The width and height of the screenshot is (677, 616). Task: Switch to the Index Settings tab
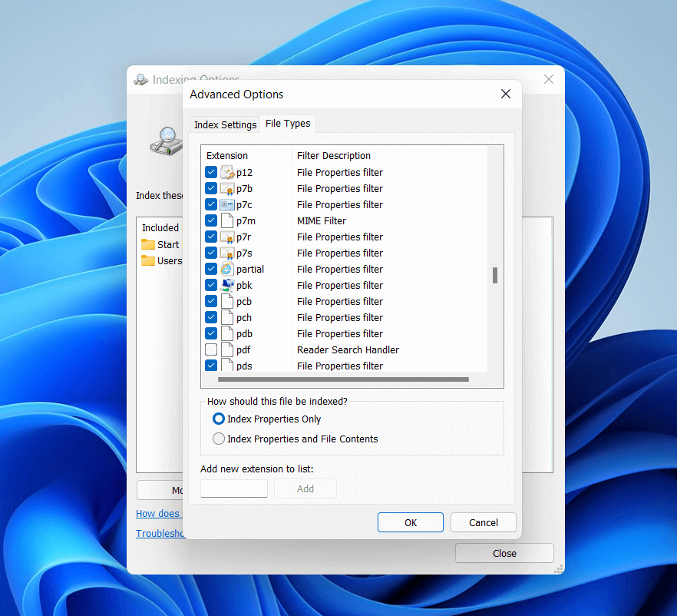coord(225,124)
